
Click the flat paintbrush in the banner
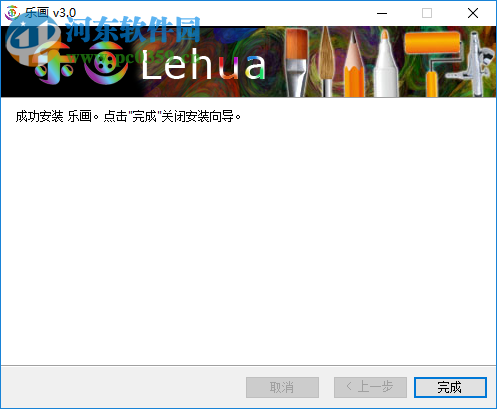pyautogui.click(x=297, y=62)
